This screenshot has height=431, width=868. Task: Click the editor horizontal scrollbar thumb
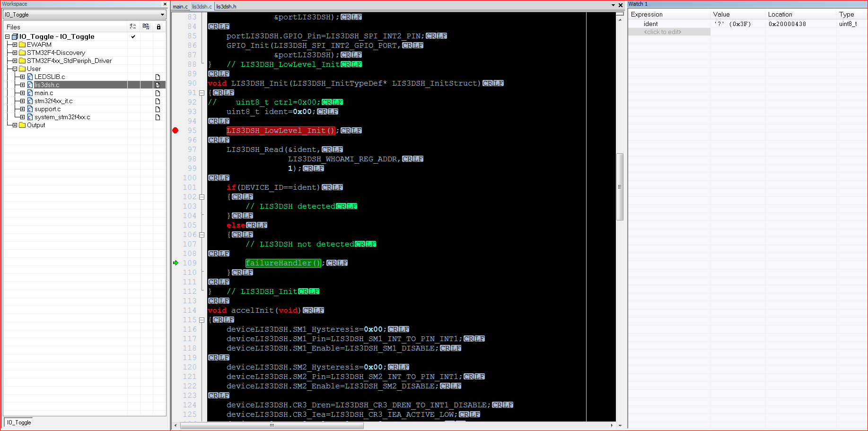pos(272,425)
